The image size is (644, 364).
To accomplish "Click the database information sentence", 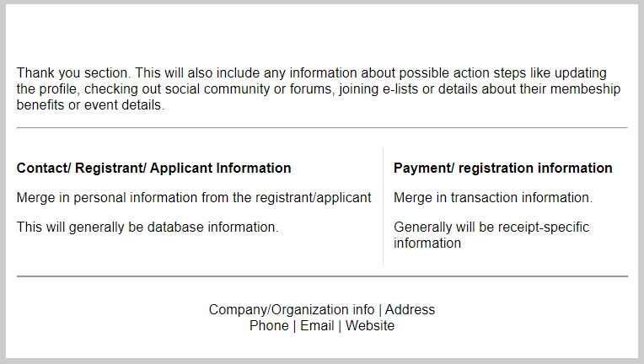I will click(148, 227).
